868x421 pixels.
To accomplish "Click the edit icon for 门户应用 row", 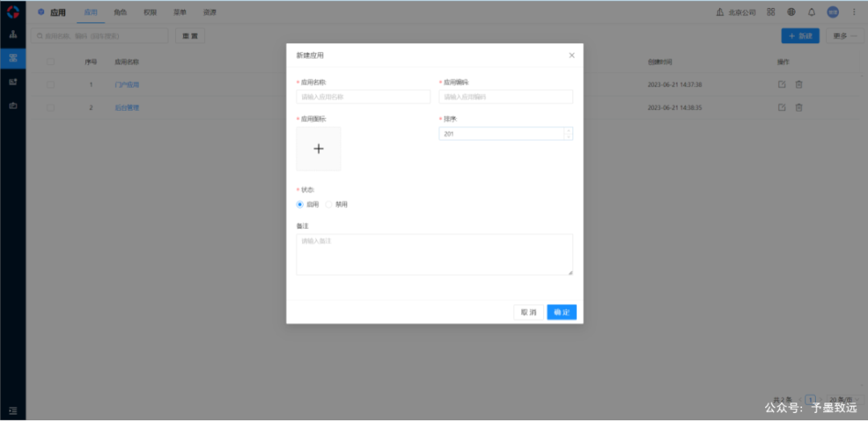I will [782, 84].
